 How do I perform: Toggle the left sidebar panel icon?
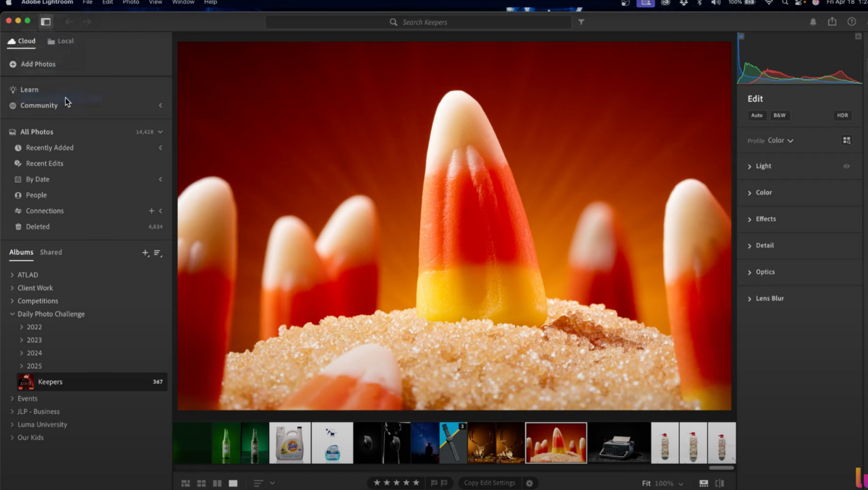(46, 22)
